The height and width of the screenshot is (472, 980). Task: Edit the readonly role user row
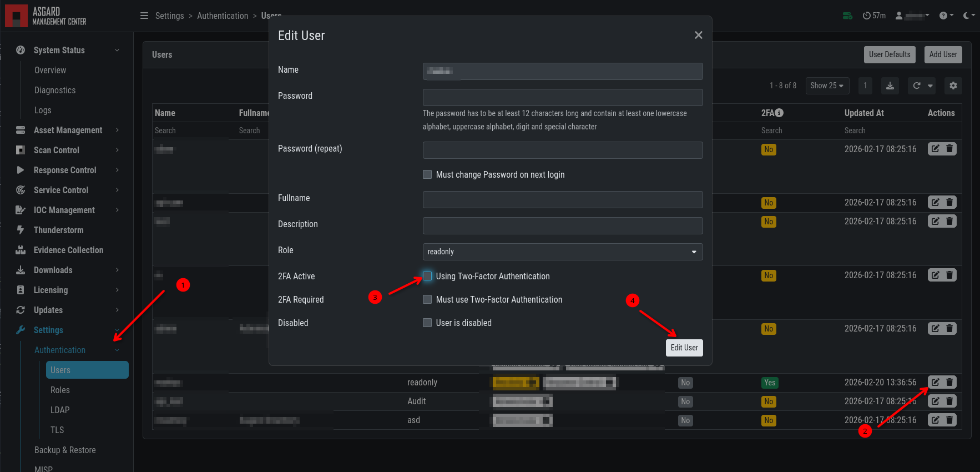click(935, 382)
